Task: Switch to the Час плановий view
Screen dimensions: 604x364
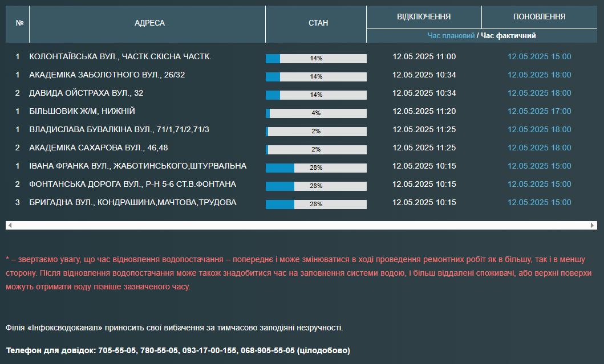Action: pos(451,36)
